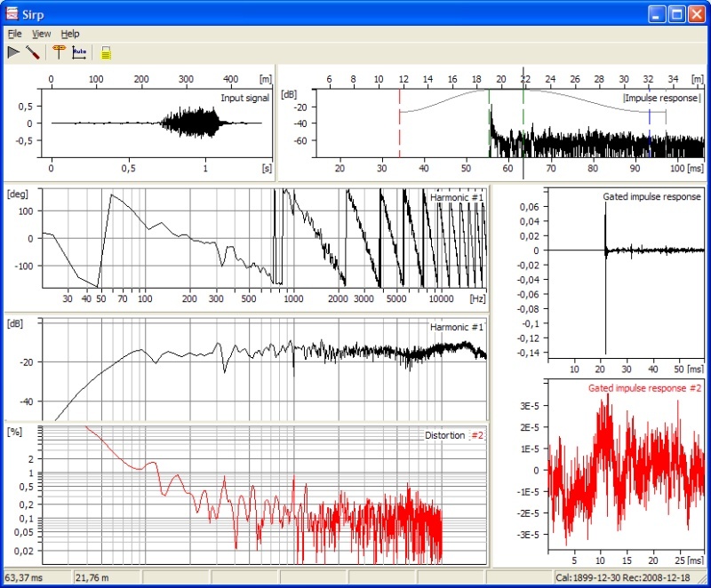The height and width of the screenshot is (588, 711).
Task: Click the 'Harmonic #1' label in phase plot
Action: pos(457,197)
